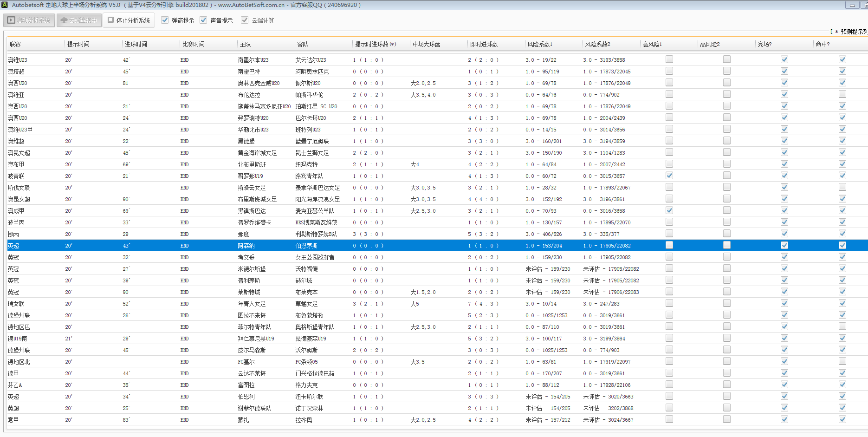Click the 停止分析系统 stop button
868x437 pixels.
click(x=129, y=20)
